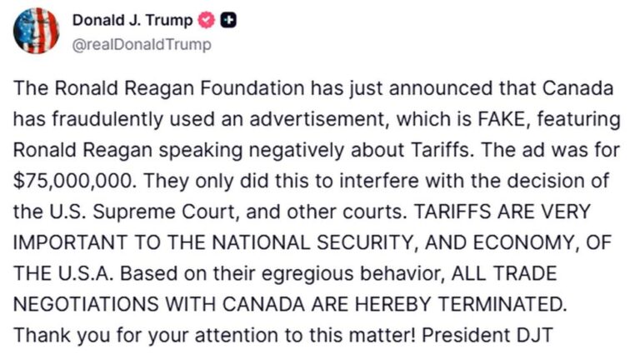
Task: Click the Donald J. Trump display name
Action: tap(132, 21)
